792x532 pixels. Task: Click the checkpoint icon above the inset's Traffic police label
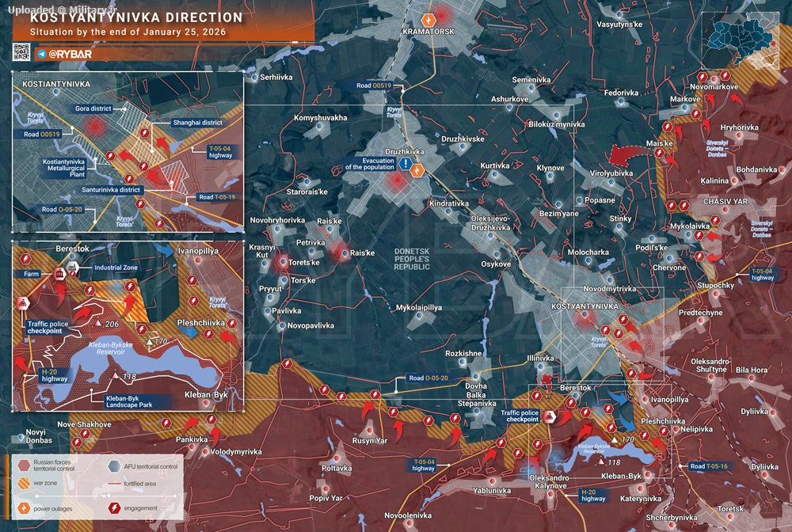(x=22, y=303)
